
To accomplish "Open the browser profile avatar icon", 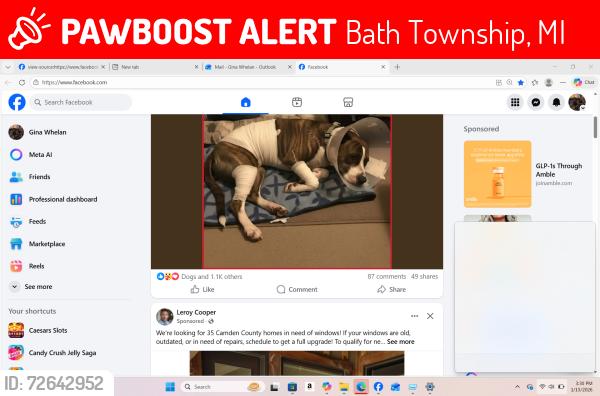I will pyautogui.click(x=549, y=82).
